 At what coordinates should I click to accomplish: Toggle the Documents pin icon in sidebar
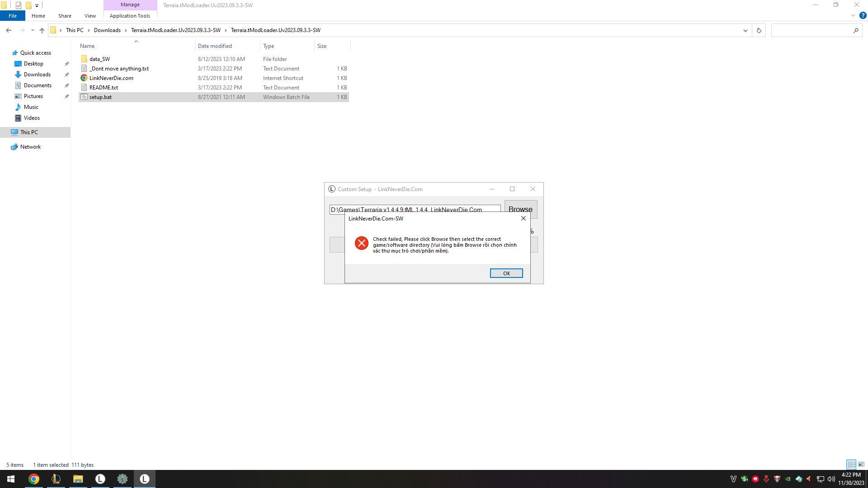[x=67, y=85]
